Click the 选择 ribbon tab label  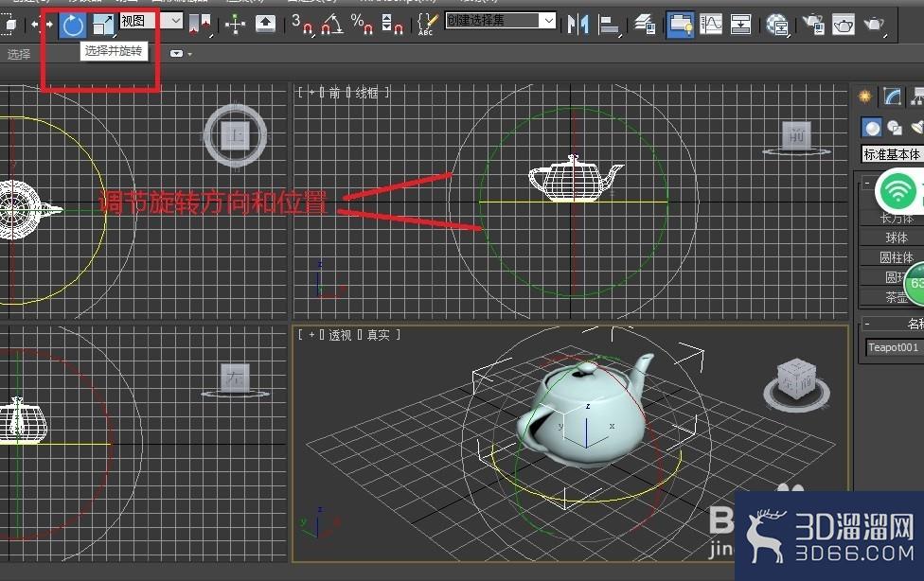18,54
